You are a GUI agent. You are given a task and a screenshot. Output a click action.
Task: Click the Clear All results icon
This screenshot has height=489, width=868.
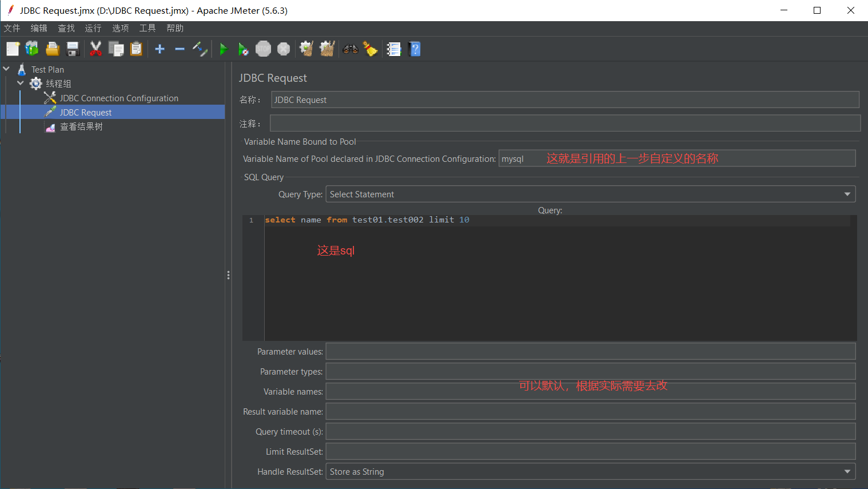327,49
